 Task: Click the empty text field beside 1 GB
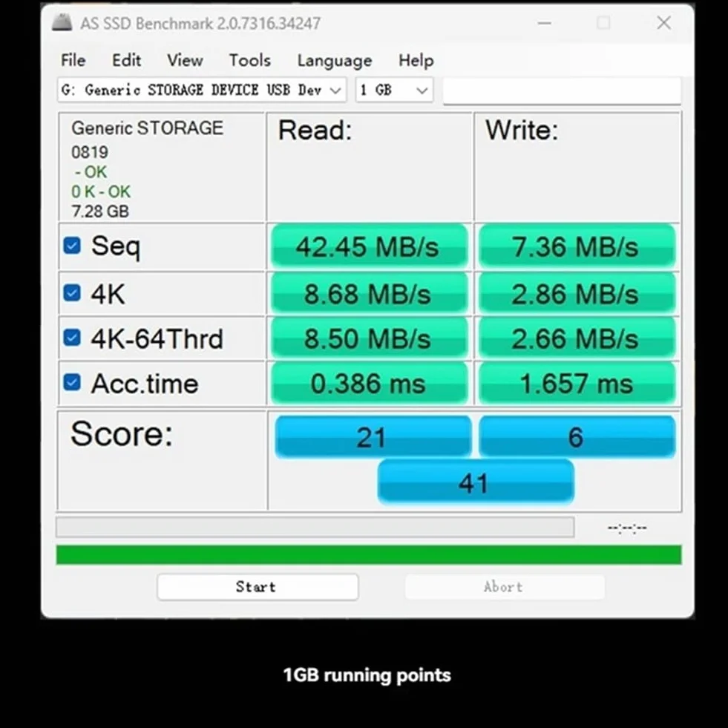click(x=562, y=91)
